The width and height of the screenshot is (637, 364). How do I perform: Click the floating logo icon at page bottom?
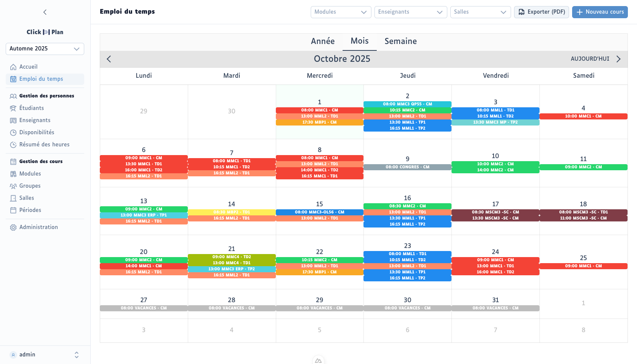tap(318, 360)
